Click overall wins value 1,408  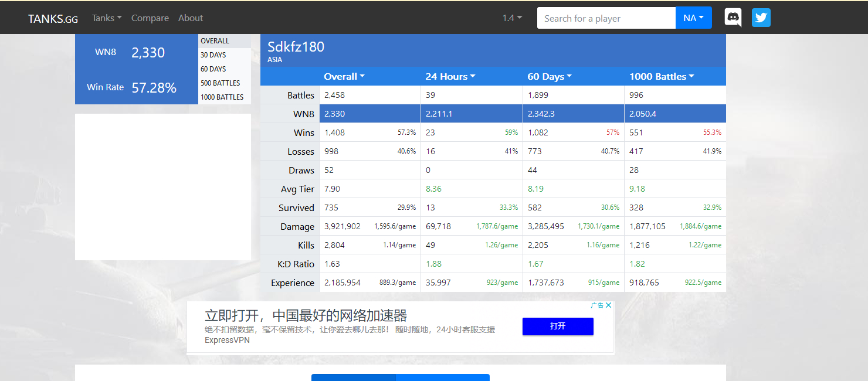tap(335, 133)
